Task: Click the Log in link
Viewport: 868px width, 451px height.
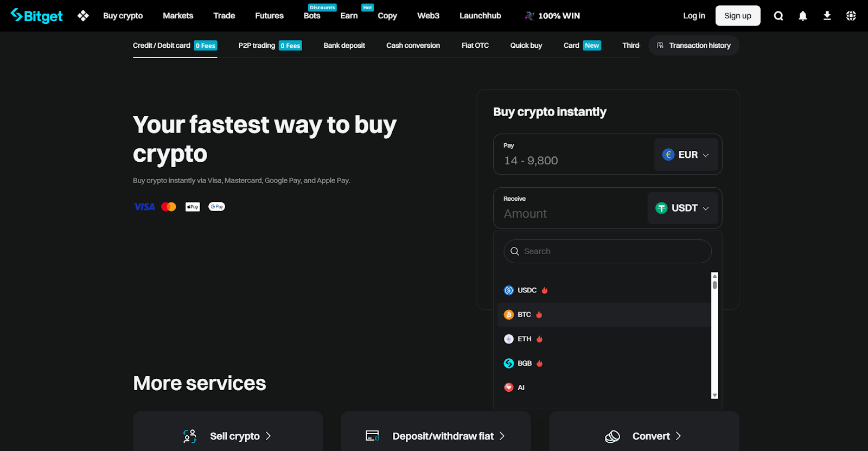Action: point(694,16)
